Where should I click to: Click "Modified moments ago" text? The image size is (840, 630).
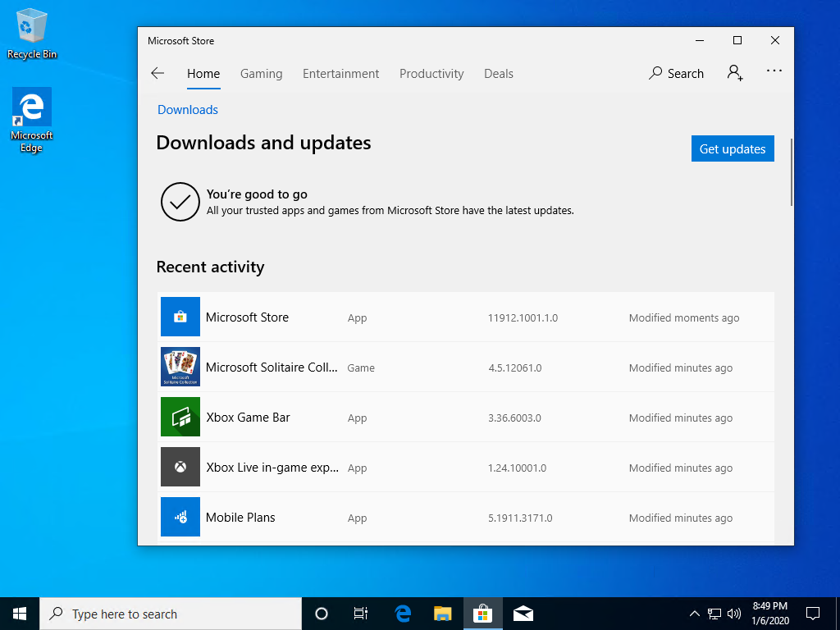tap(683, 317)
